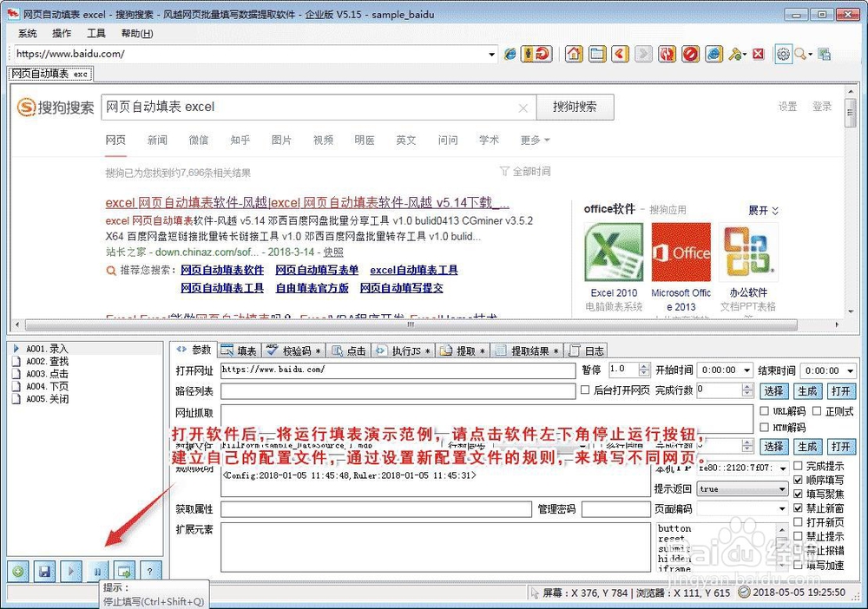The height and width of the screenshot is (609, 868).
Task: Open the magnifier's dropdown arrow in the toolbar
Action: tap(811, 54)
